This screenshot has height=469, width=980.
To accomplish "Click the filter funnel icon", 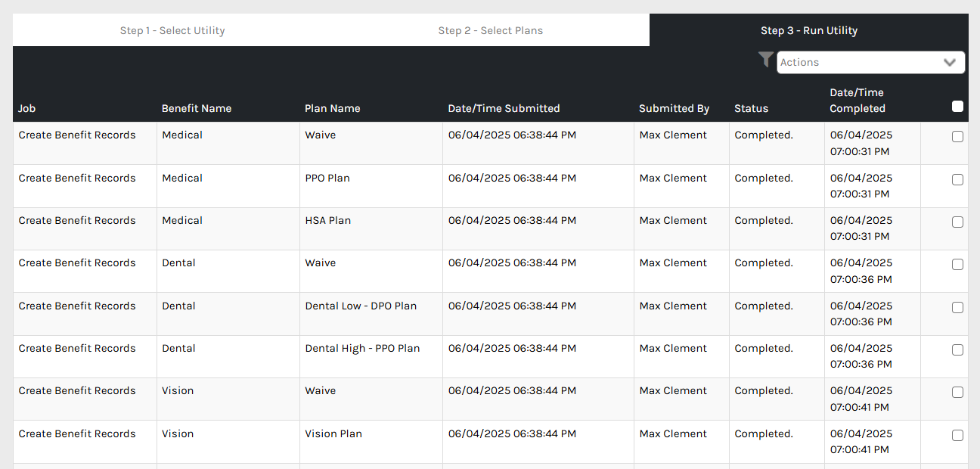I will [x=765, y=60].
